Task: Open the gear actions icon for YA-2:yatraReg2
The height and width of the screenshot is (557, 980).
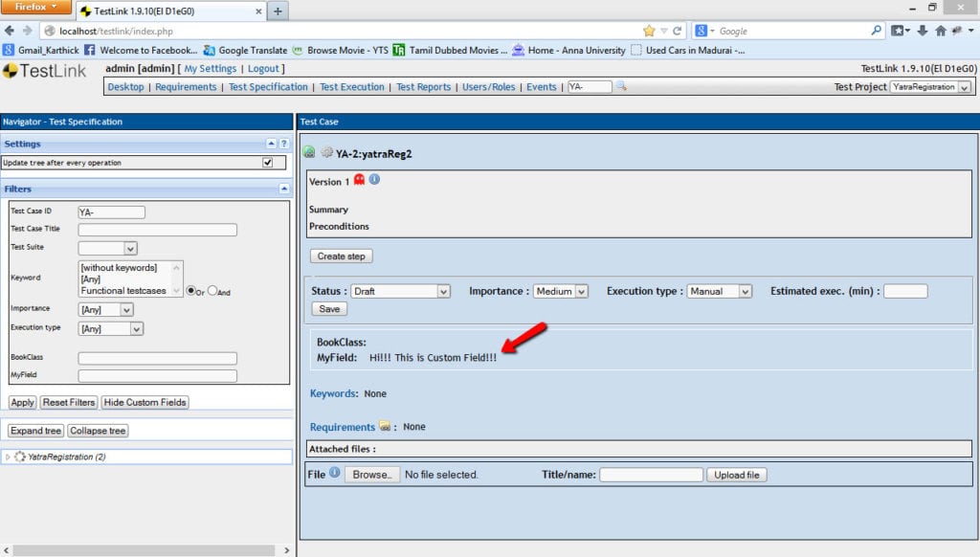Action: (x=326, y=152)
